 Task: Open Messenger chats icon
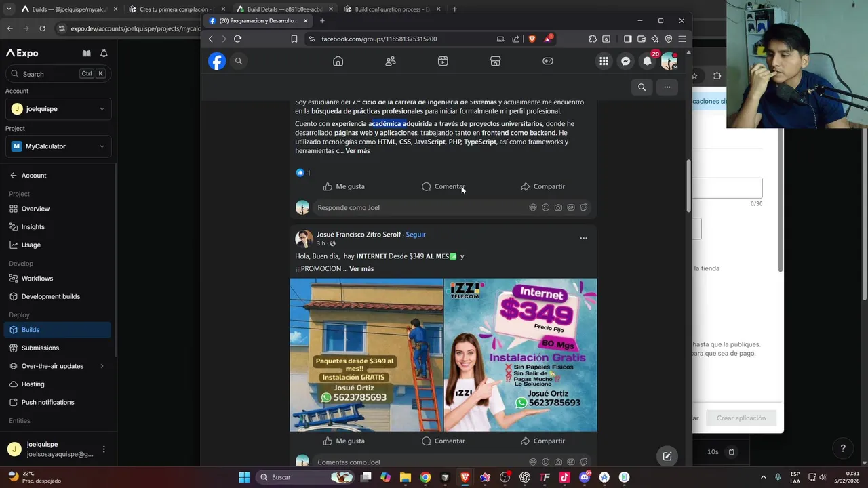pyautogui.click(x=626, y=61)
